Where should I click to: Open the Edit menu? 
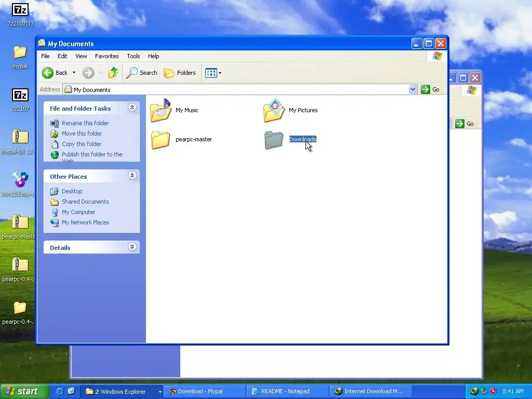point(62,56)
